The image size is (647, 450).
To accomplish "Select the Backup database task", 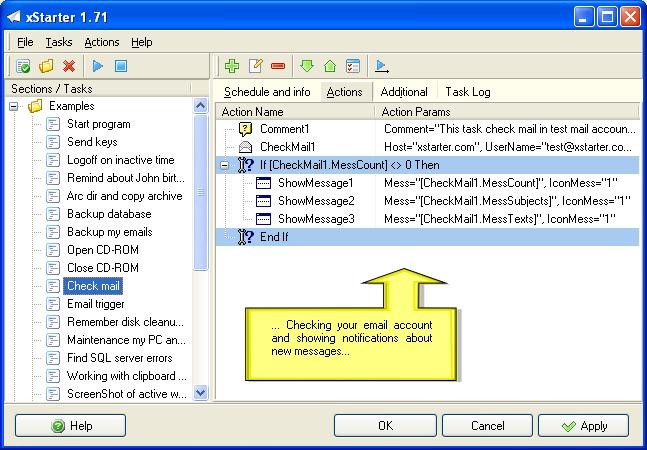I will [x=109, y=214].
